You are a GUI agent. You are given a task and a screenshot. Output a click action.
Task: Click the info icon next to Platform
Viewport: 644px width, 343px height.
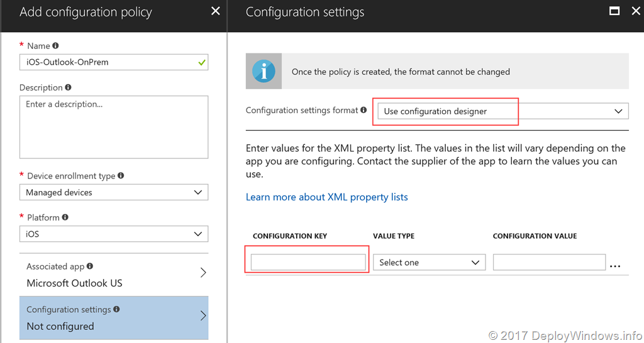pyautogui.click(x=65, y=217)
